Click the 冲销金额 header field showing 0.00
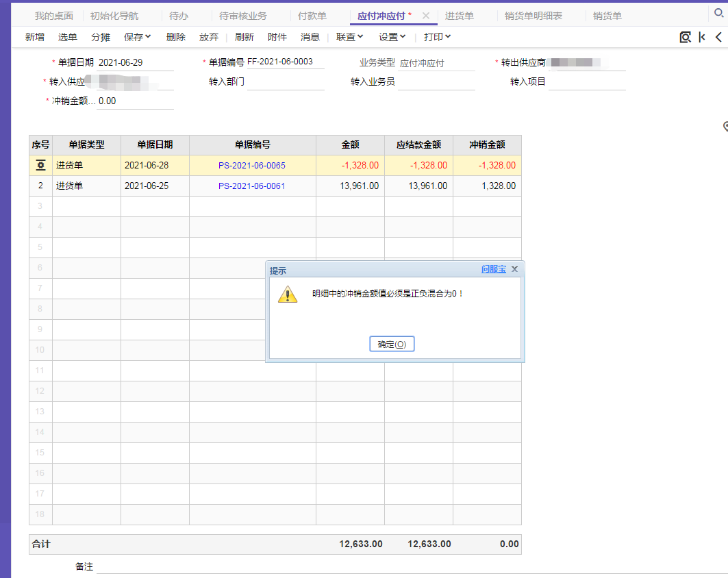This screenshot has height=578, width=728. (x=136, y=101)
